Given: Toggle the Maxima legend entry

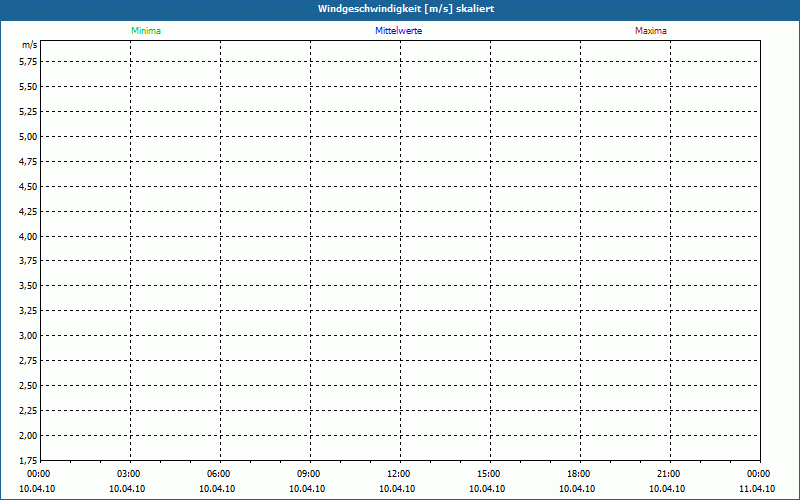Looking at the screenshot, I should (x=650, y=31).
